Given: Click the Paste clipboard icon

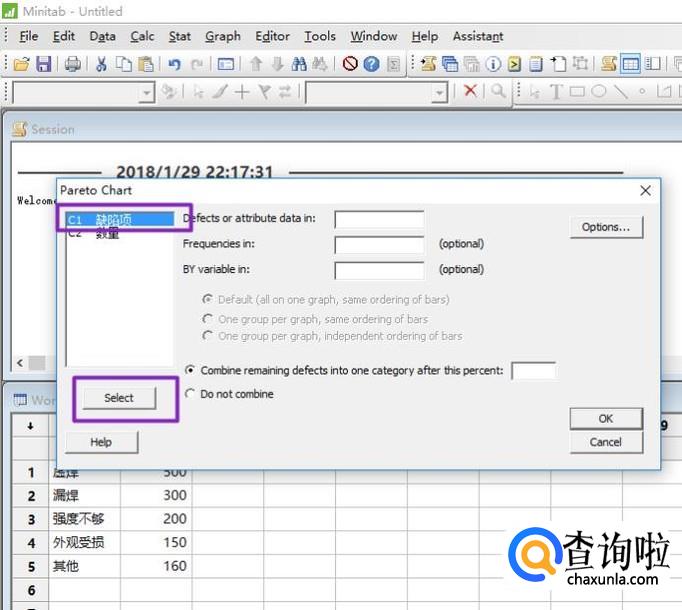Looking at the screenshot, I should pos(146,64).
